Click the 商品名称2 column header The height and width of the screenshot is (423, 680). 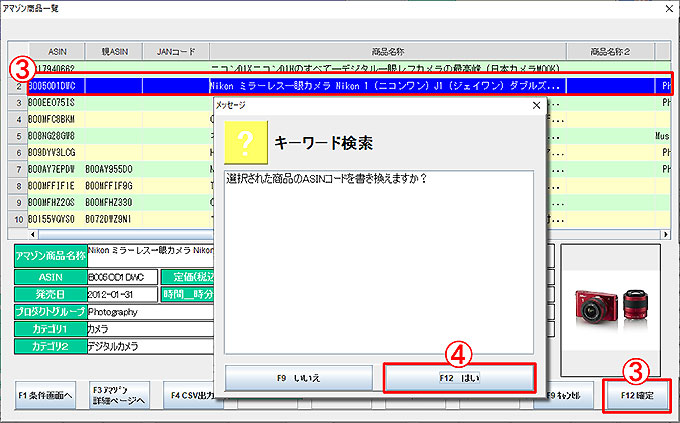[x=610, y=52]
